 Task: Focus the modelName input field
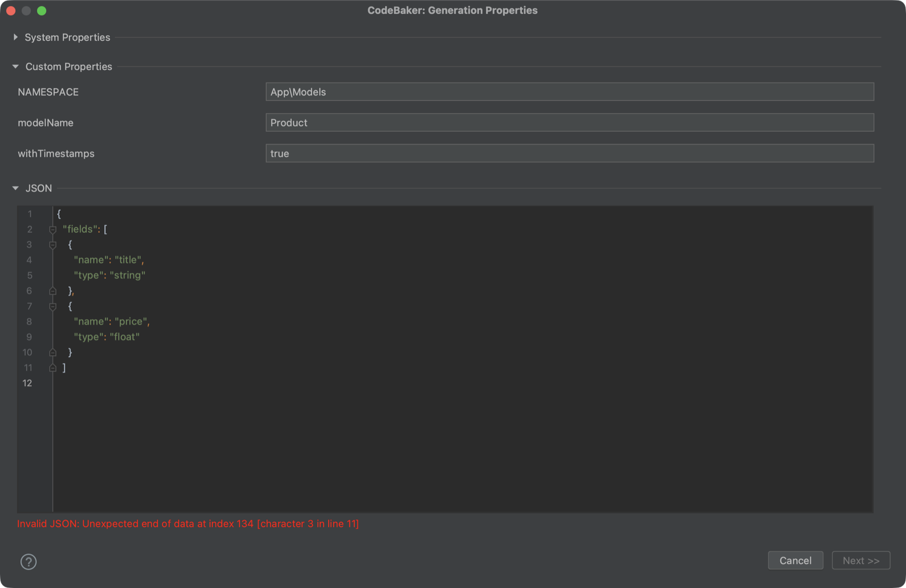pos(570,123)
